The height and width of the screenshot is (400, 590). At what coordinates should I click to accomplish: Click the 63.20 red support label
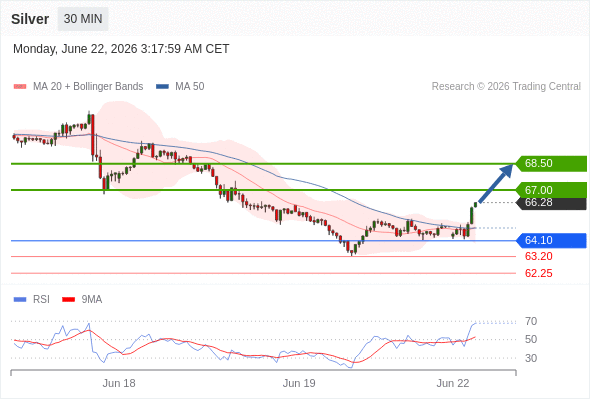click(538, 257)
